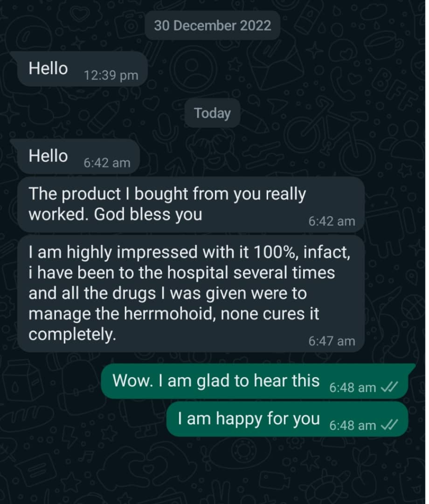
Task: Select the Today date separator
Action: (x=212, y=113)
